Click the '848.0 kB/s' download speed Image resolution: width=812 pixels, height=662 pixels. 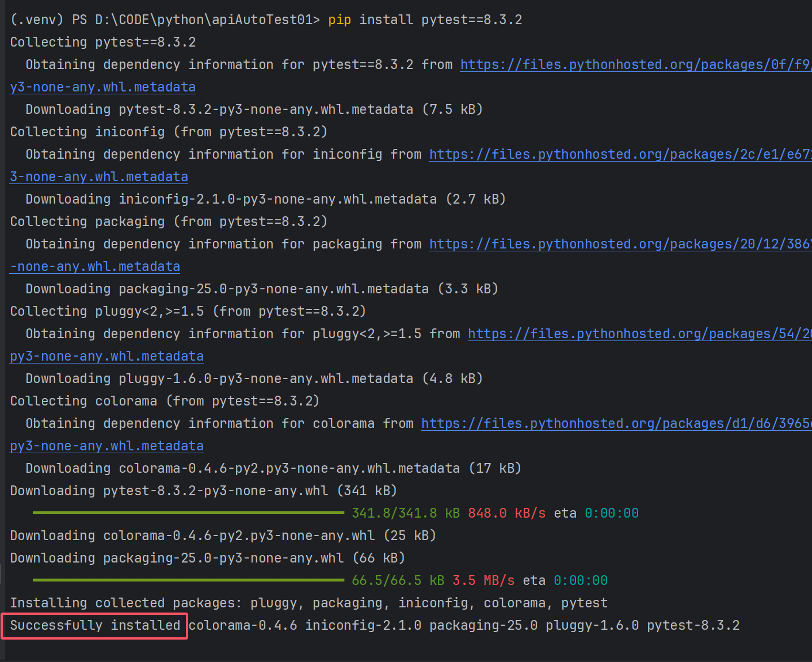coord(506,513)
